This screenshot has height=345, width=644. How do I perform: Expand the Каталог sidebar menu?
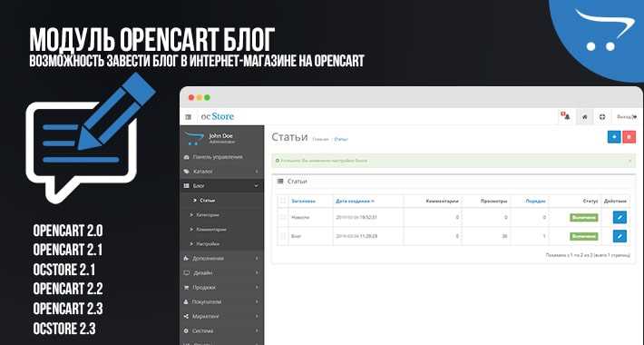pos(222,171)
